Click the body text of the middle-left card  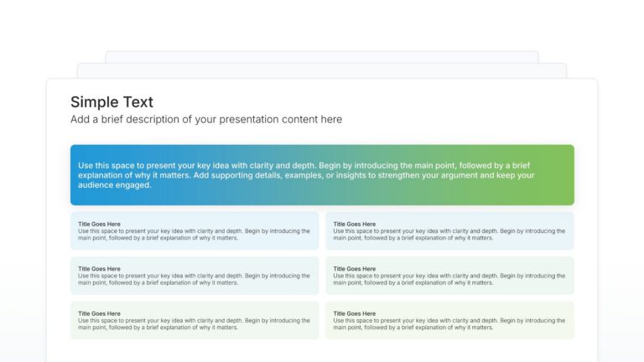coord(194,279)
